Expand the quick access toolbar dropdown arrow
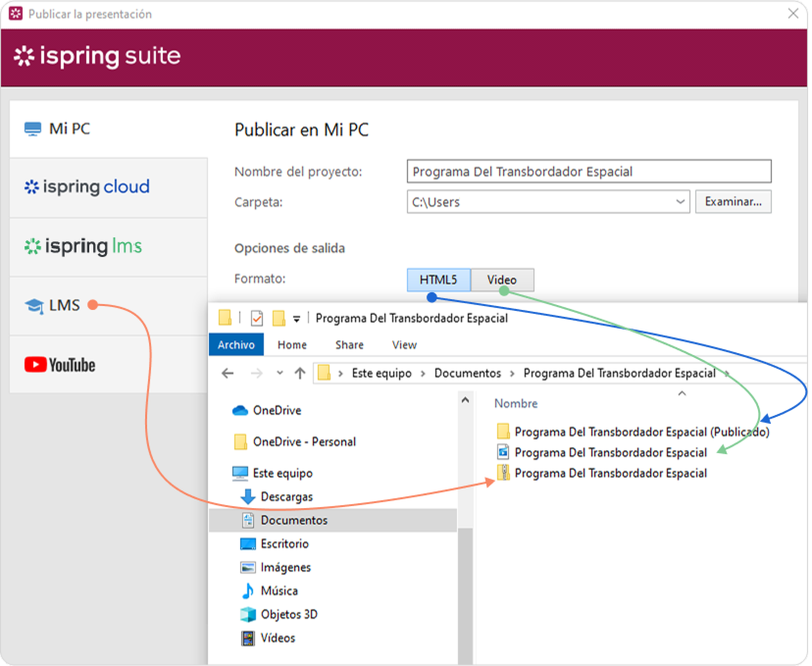Viewport: 812px width, 666px height. [x=296, y=319]
